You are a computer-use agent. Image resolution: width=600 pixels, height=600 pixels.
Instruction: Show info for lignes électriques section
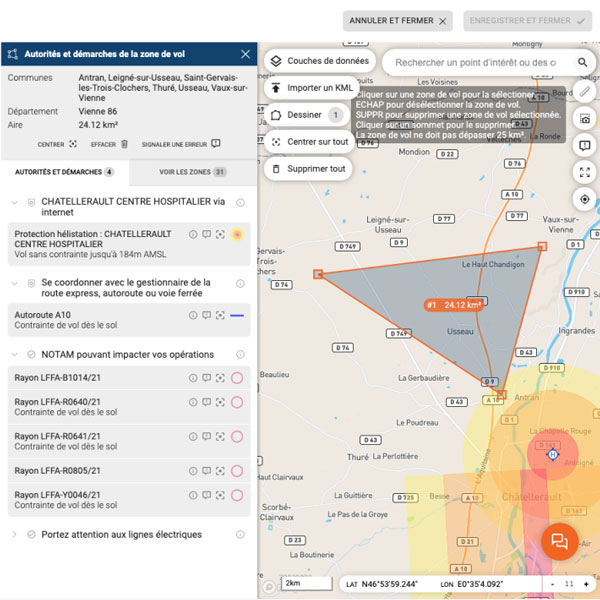tap(240, 534)
